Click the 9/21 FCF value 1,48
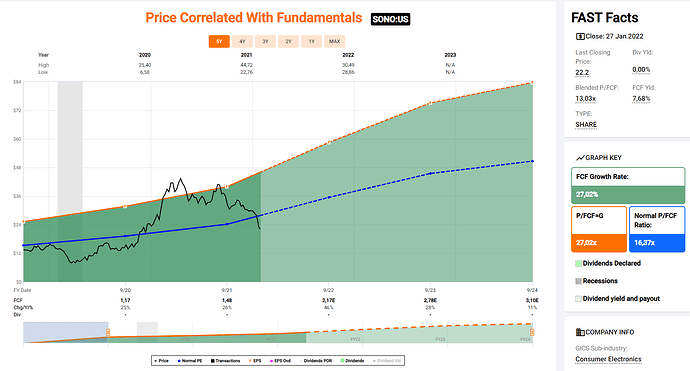Image resolution: width=690 pixels, height=371 pixels. click(x=227, y=300)
